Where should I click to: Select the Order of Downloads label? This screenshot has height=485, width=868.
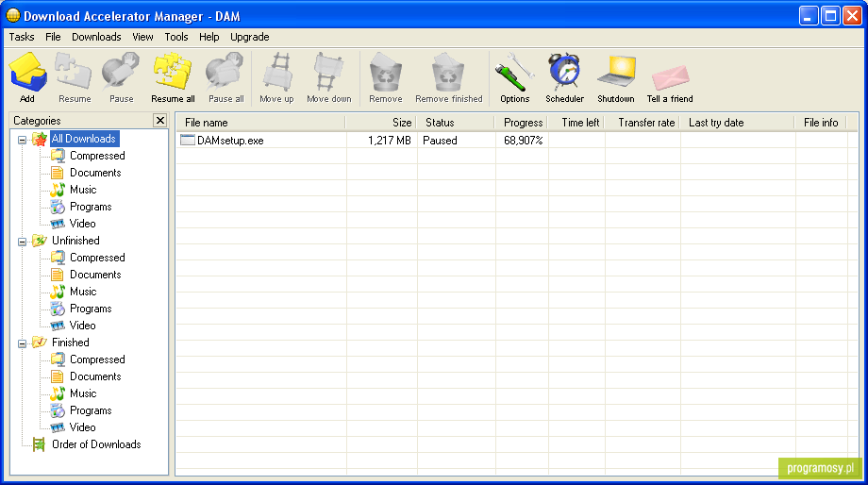click(96, 444)
